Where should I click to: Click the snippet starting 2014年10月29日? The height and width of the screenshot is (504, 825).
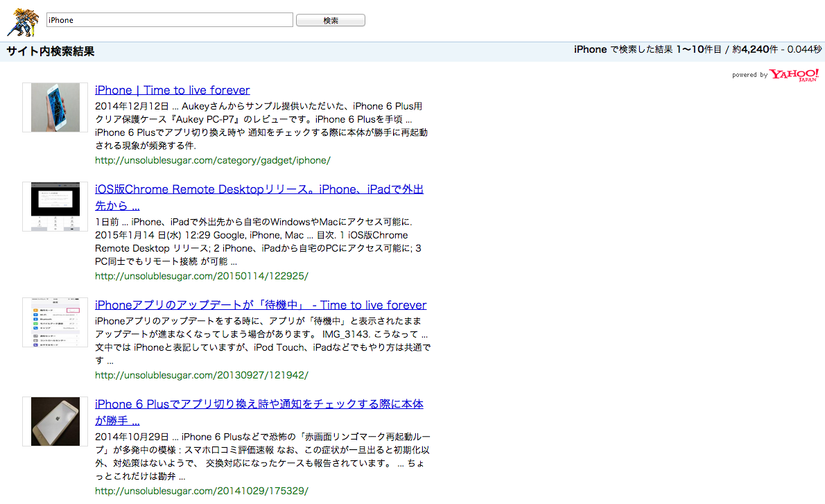(263, 456)
